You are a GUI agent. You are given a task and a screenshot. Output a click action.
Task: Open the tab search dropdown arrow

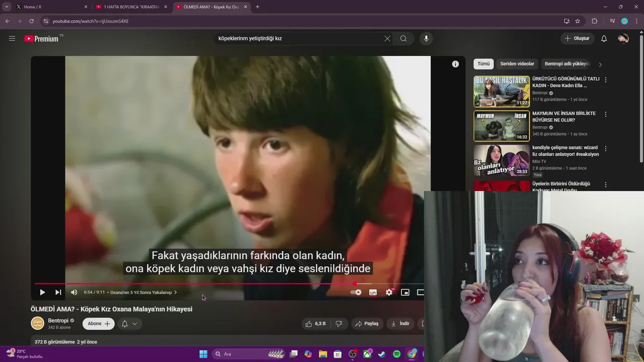7,7
